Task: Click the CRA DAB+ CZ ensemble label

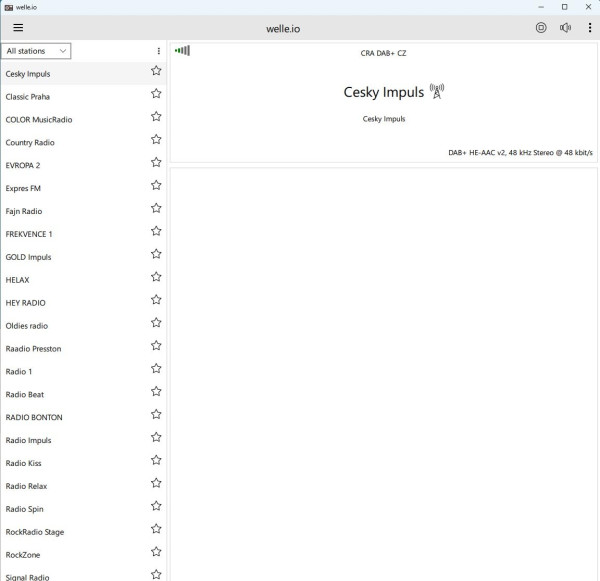Action: click(383, 53)
